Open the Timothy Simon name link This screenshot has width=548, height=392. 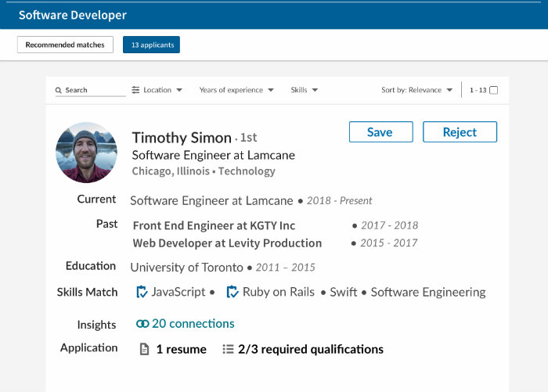[x=182, y=138]
